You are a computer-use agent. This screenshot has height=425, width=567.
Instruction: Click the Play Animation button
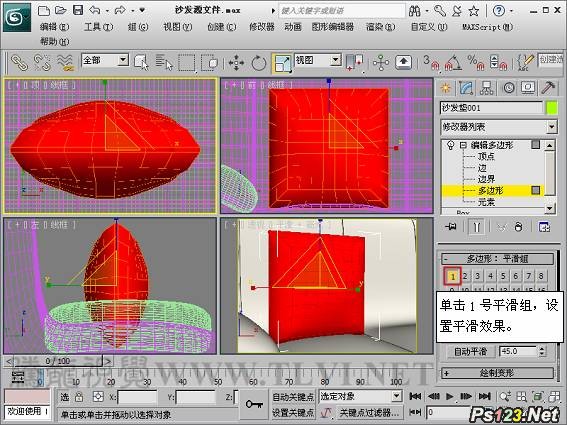pos(449,397)
